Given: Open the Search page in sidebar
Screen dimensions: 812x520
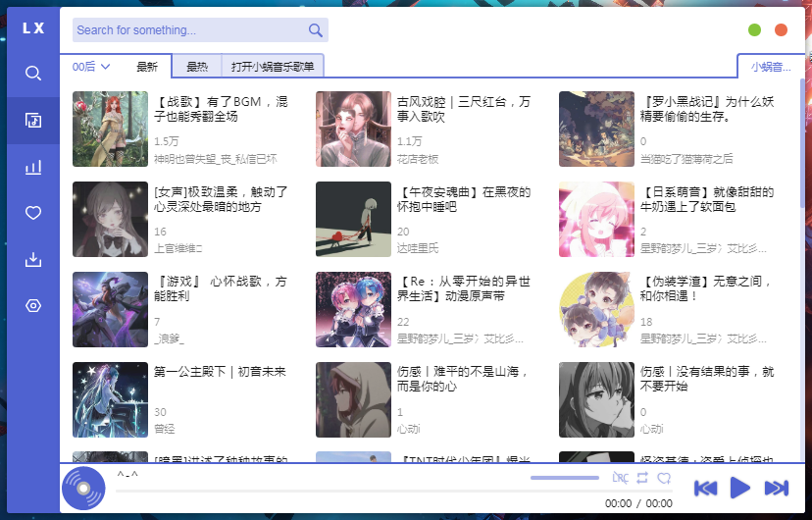Looking at the screenshot, I should (33, 73).
